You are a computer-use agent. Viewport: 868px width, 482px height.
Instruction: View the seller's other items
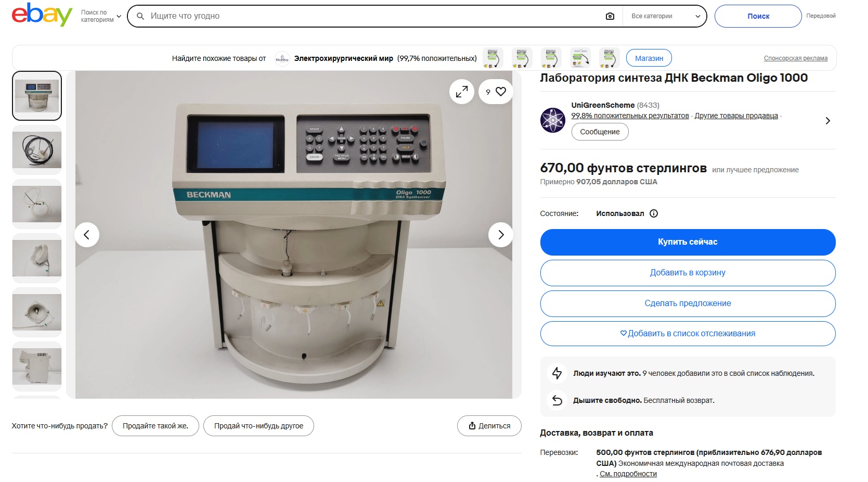click(736, 116)
